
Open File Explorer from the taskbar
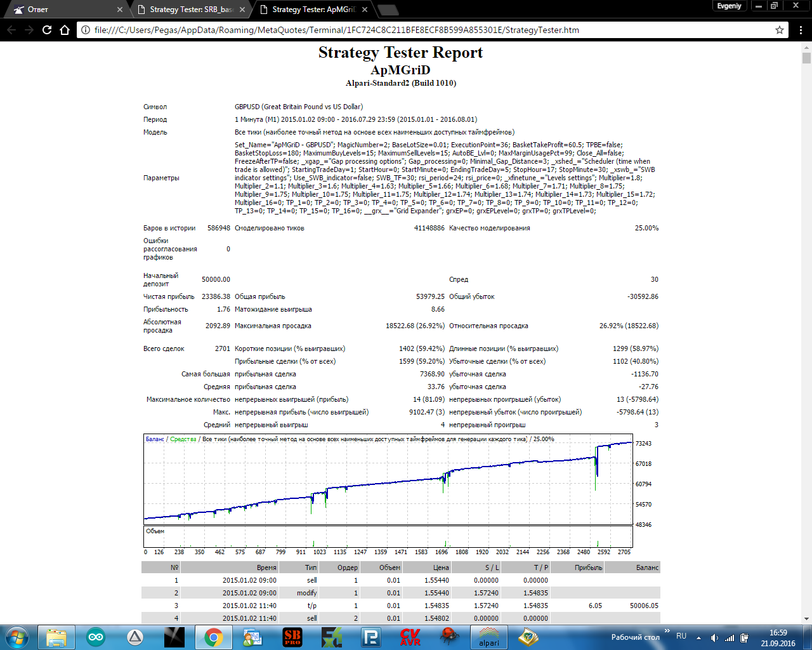(56, 637)
